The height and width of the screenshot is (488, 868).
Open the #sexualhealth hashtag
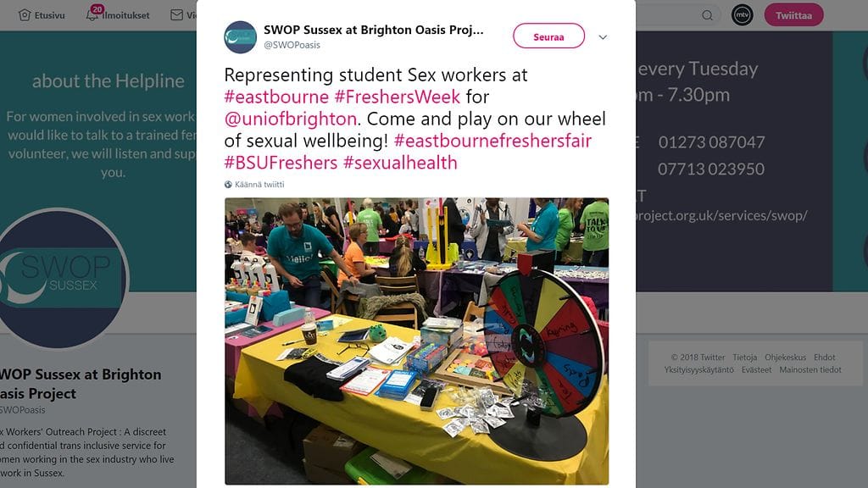click(400, 163)
